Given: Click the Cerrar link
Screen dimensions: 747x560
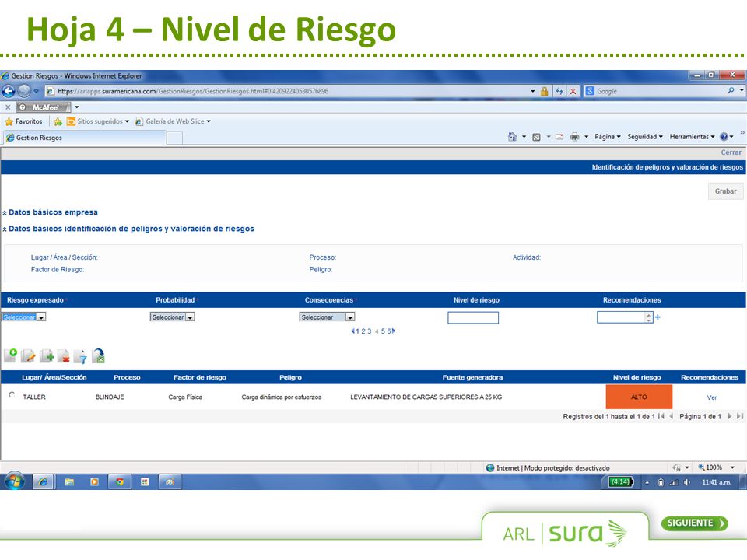Looking at the screenshot, I should tap(731, 152).
